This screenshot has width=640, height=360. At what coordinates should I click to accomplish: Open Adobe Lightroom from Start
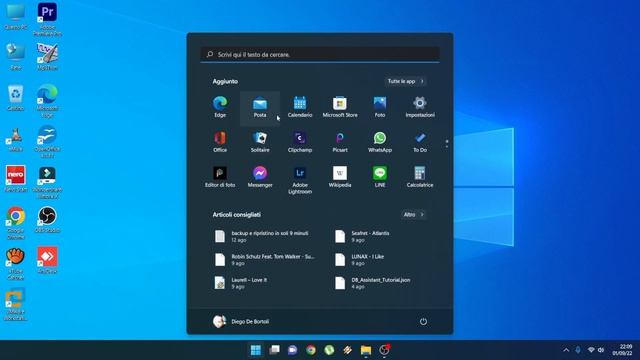300,180
